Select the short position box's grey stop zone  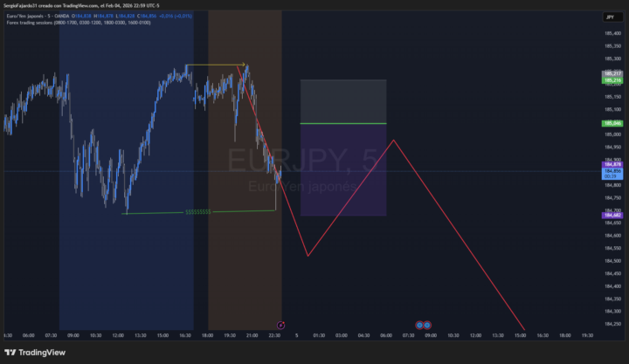(x=343, y=101)
